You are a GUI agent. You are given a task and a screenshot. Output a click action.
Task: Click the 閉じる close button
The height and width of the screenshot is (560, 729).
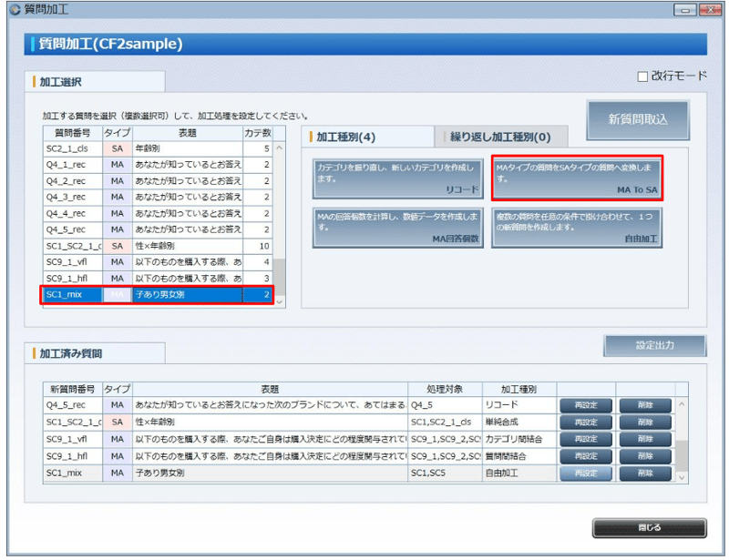coord(649,528)
